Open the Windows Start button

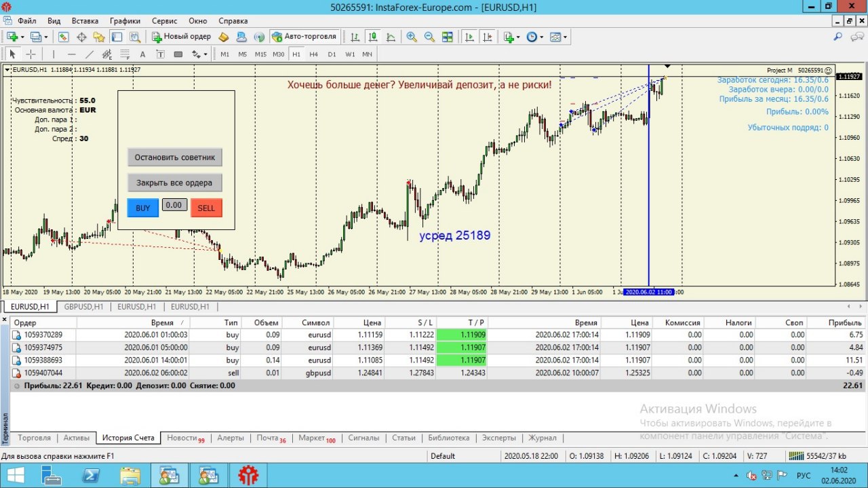pos(15,476)
